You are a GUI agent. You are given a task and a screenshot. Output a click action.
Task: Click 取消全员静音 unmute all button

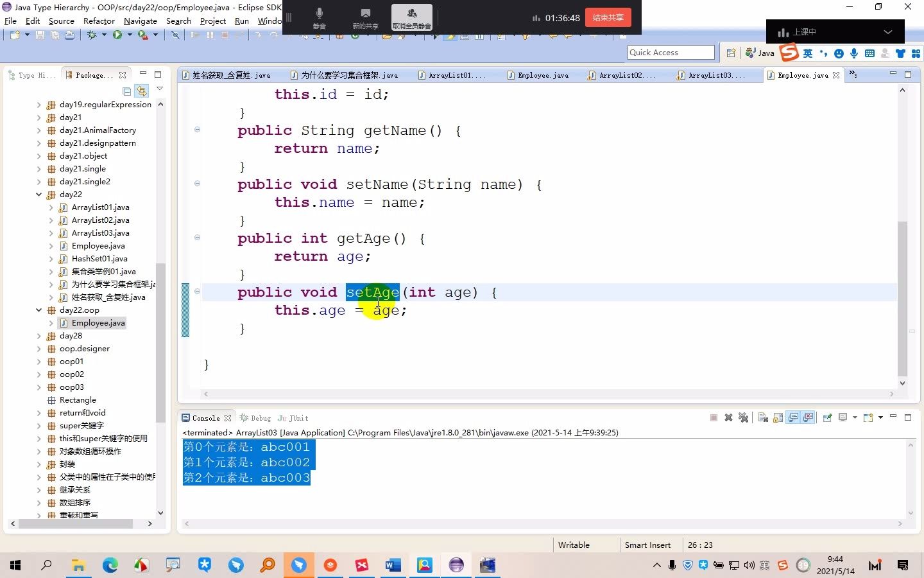point(411,17)
